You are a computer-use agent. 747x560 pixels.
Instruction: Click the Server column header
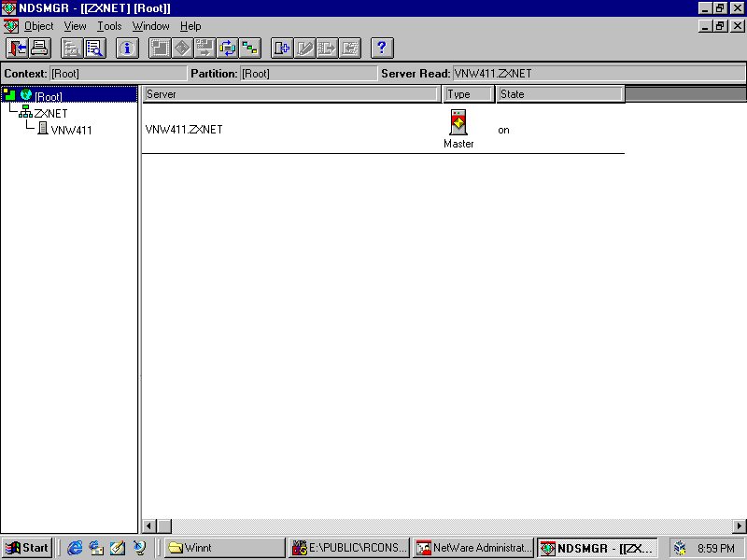click(x=291, y=94)
